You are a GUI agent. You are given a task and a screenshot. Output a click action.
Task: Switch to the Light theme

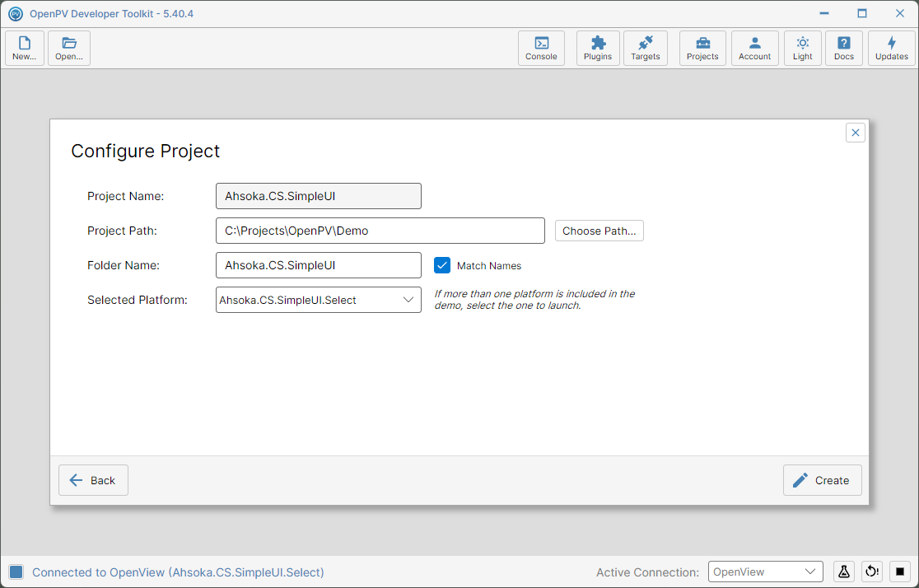802,48
